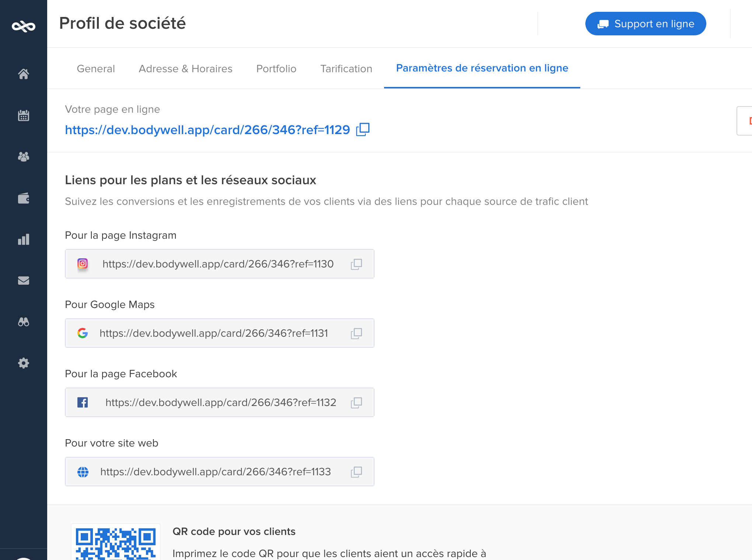Click the binoculars icon in the sidebar
The height and width of the screenshot is (560, 752).
tap(24, 322)
